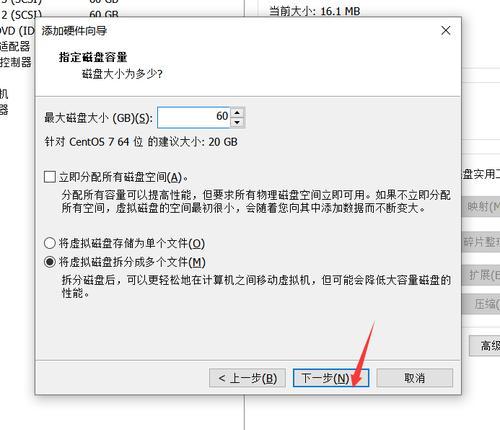Screen dimensions: 500x430
Task: Close the 添加硬件向导 dialog
Action: point(446,31)
